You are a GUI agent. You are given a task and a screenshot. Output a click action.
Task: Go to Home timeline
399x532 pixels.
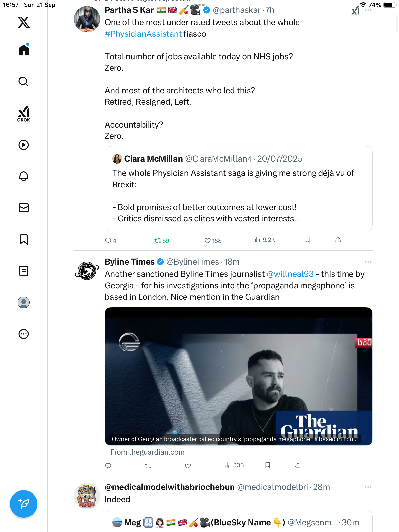pos(24,50)
